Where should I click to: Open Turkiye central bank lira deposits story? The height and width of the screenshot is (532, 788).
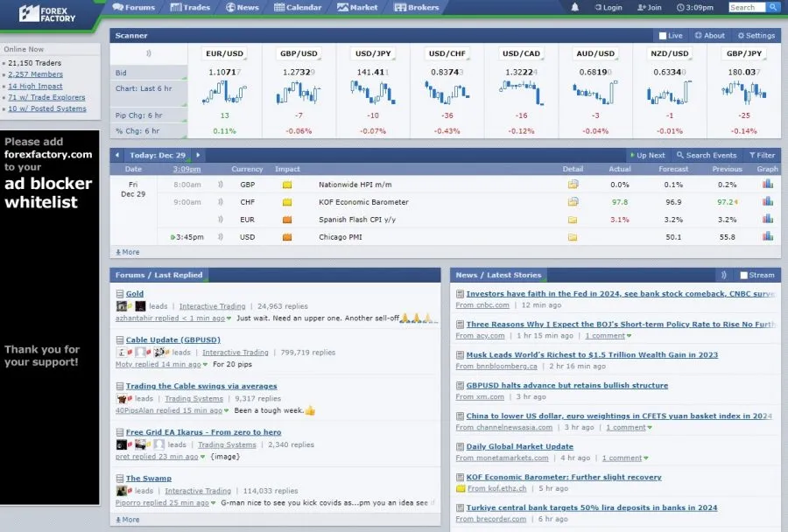coord(592,507)
